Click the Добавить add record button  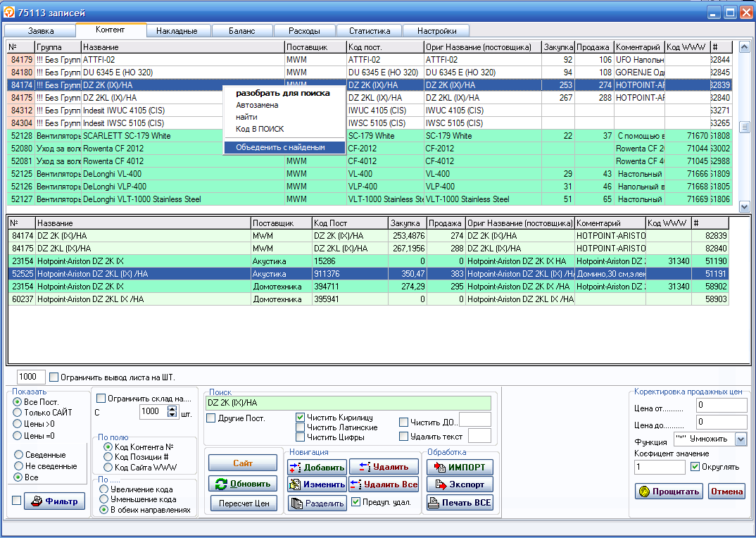click(316, 467)
